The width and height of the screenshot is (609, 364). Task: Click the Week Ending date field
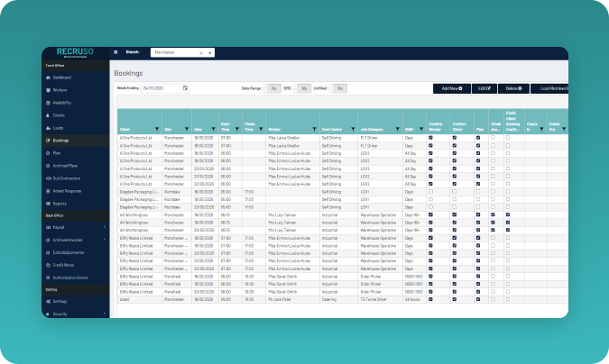(x=165, y=88)
